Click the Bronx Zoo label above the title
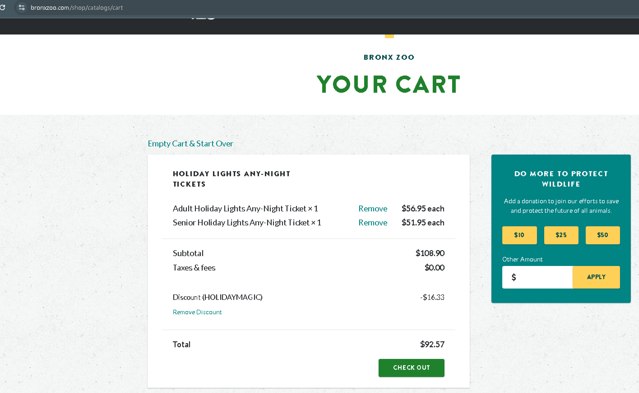The height and width of the screenshot is (393, 639). [389, 57]
